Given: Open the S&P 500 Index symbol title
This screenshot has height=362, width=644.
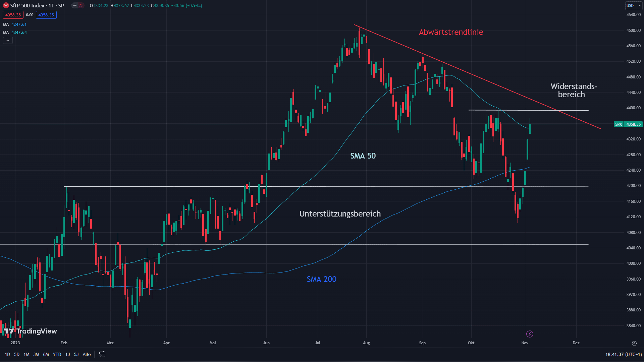Looking at the screenshot, I should point(37,5).
